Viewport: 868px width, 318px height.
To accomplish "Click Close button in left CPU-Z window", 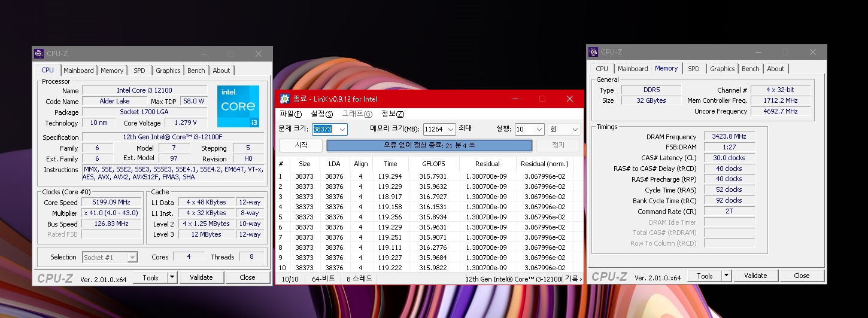I will click(247, 277).
